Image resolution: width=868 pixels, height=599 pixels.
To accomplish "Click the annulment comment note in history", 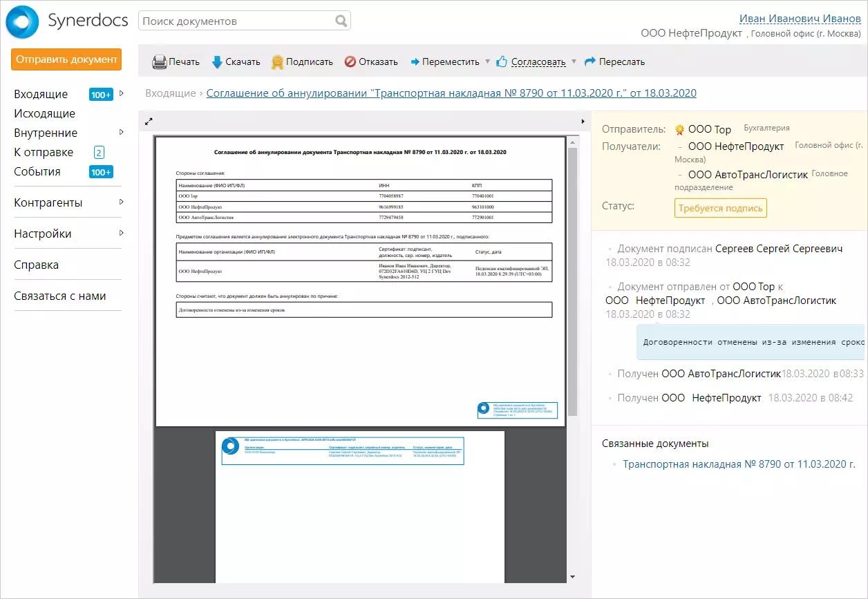I will click(751, 342).
